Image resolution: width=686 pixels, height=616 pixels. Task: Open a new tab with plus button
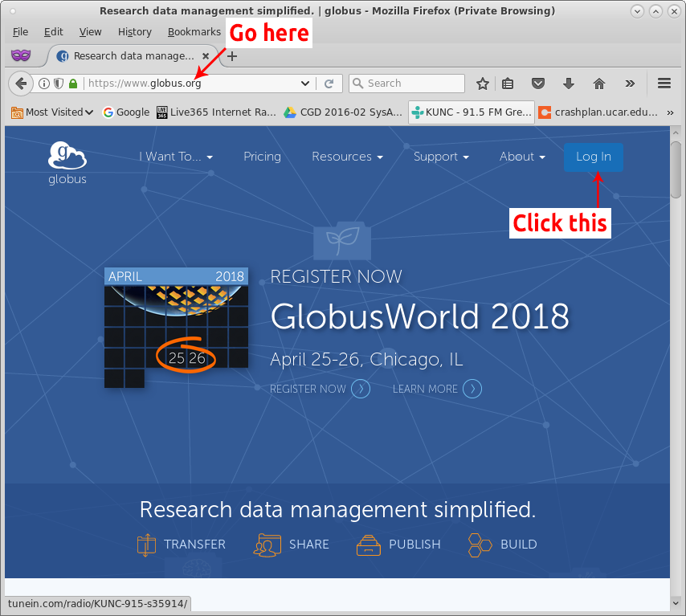tap(232, 56)
